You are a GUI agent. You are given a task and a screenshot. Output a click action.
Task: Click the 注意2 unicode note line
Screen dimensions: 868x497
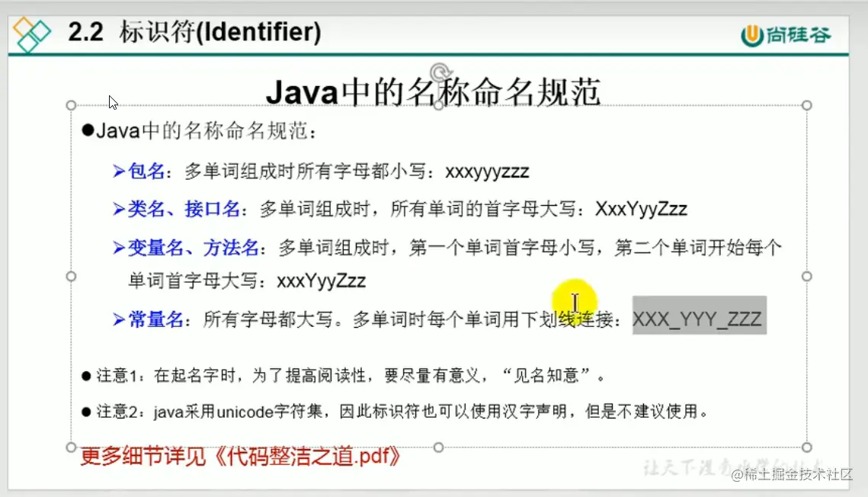click(395, 411)
